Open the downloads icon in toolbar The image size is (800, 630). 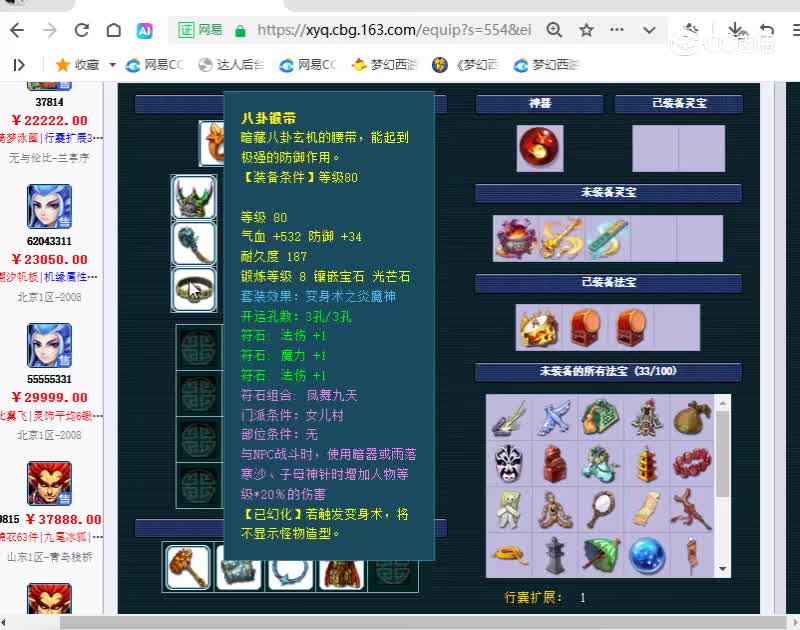pyautogui.click(x=735, y=30)
